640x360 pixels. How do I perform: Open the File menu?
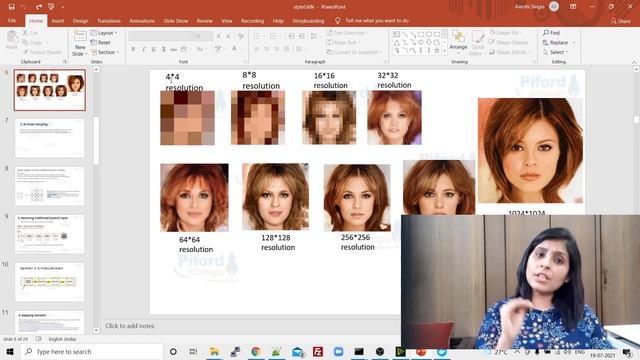tap(12, 21)
